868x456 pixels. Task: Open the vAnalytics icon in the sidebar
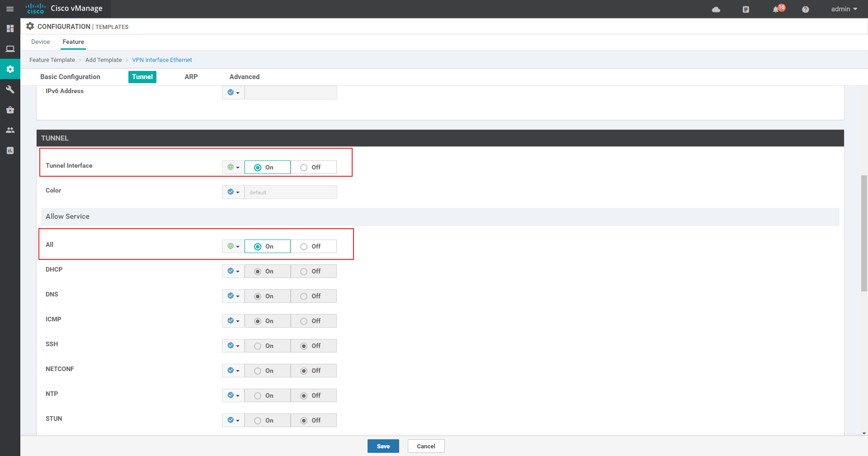point(10,150)
